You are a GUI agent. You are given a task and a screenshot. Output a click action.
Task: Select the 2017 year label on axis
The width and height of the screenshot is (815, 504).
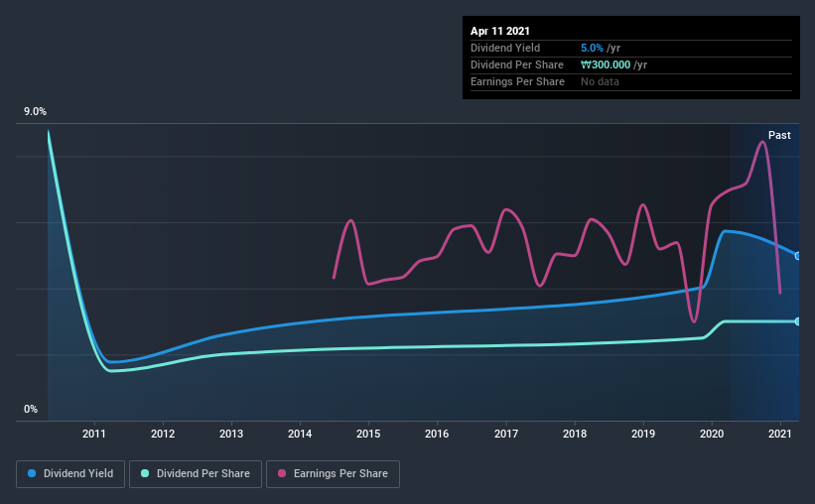tap(505, 434)
